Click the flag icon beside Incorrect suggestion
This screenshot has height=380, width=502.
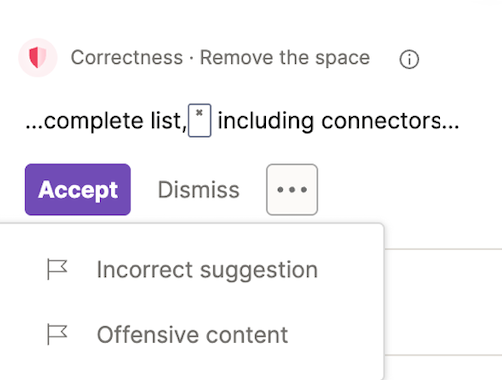click(57, 269)
